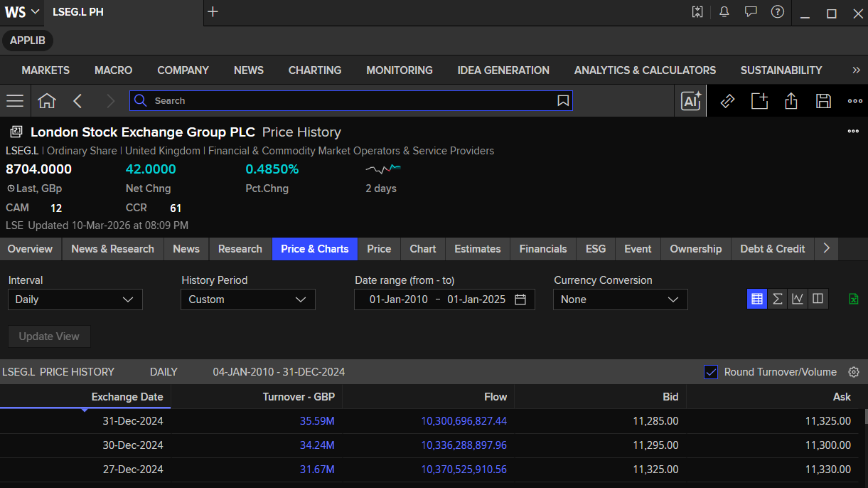Click the 2 days sparkline chart
This screenshot has height=488, width=868.
383,169
